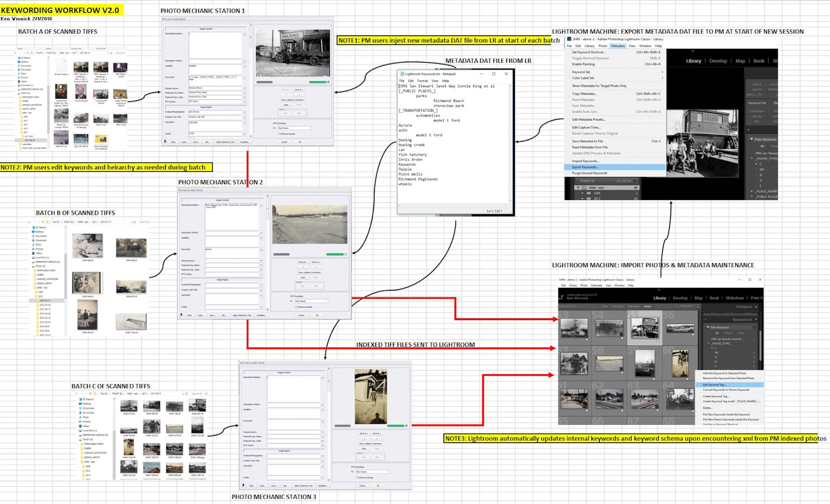
Task: Toggle the checkbox beside the green bar in Station 1
Action: click(328, 82)
